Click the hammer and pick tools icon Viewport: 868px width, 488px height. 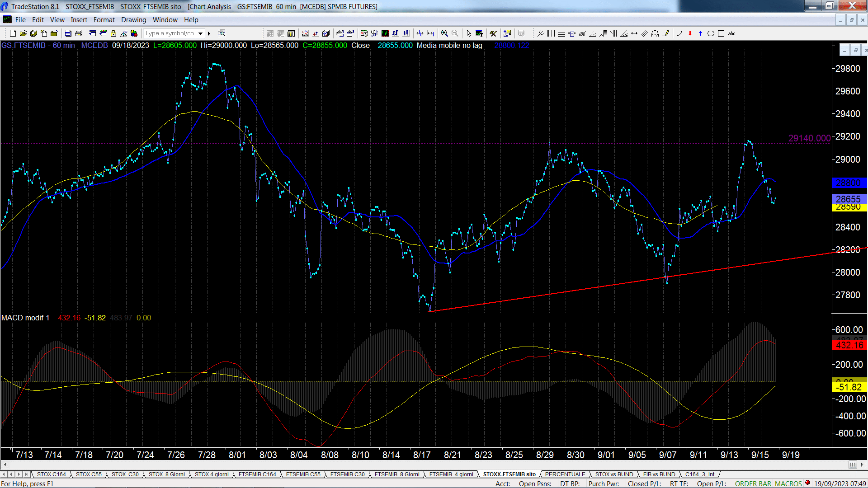pos(493,33)
